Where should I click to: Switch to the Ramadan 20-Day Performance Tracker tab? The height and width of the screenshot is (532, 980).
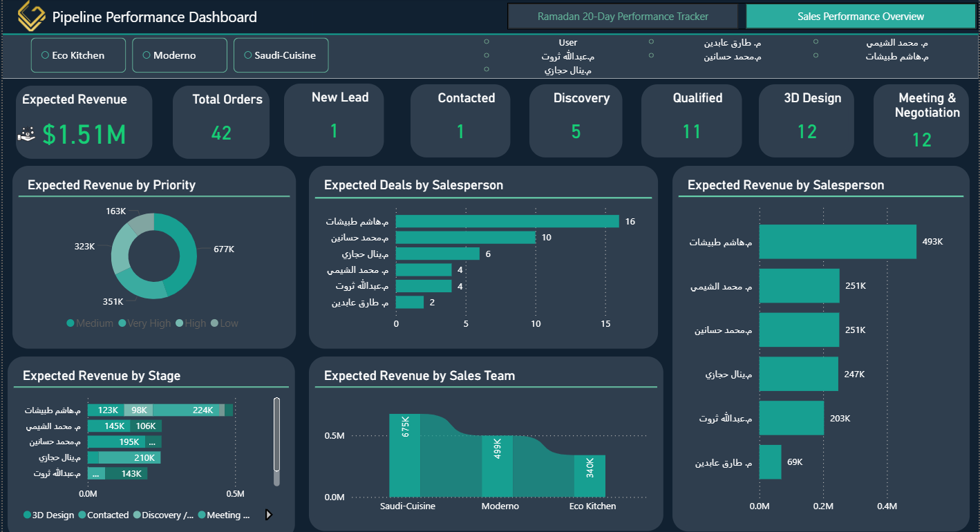[622, 15]
